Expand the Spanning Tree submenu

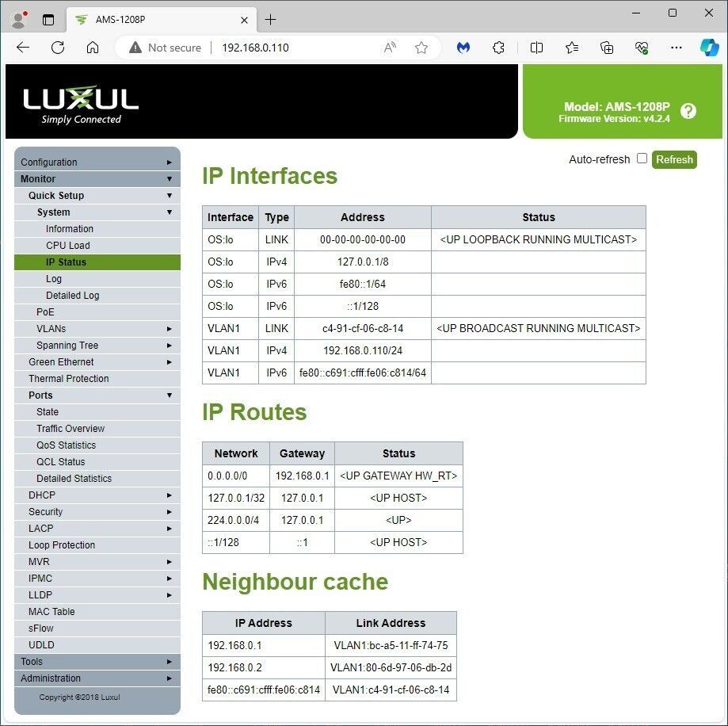pos(97,345)
